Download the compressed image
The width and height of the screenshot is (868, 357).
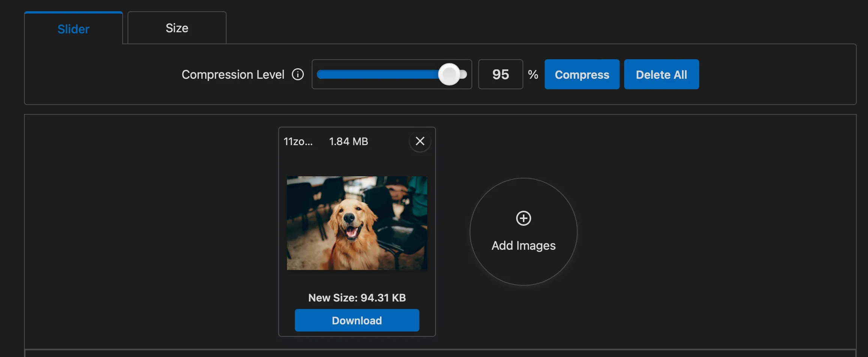(x=357, y=320)
